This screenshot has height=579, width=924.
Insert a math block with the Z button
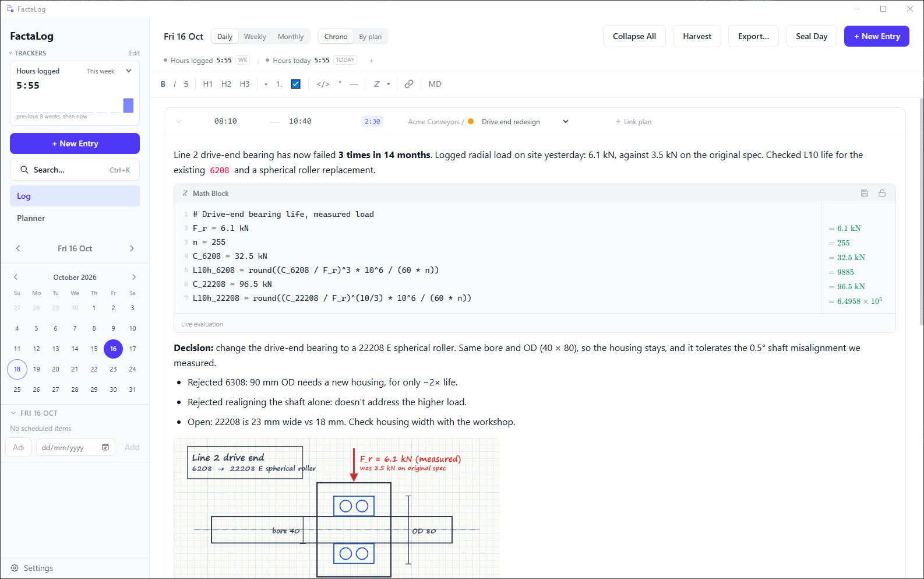[x=377, y=84]
